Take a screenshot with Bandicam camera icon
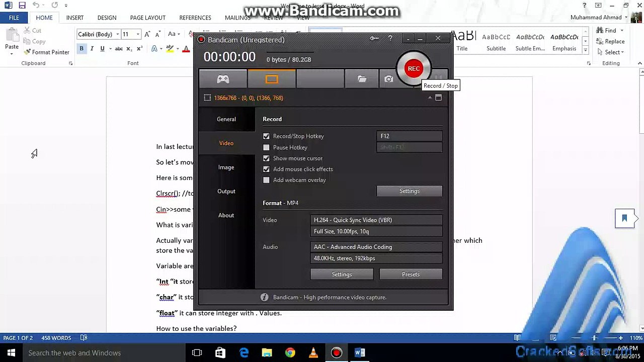644x362 pixels. click(388, 79)
